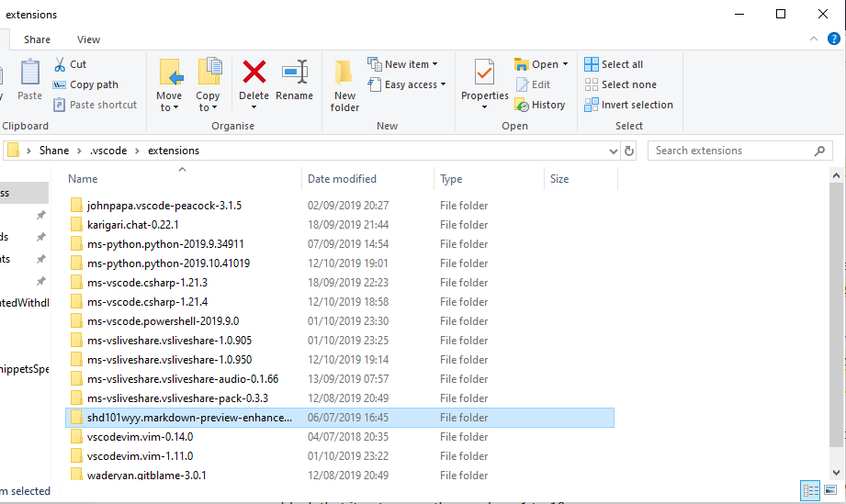The height and width of the screenshot is (504, 846).
Task: Click the Edit ribbon button
Action: pyautogui.click(x=533, y=84)
